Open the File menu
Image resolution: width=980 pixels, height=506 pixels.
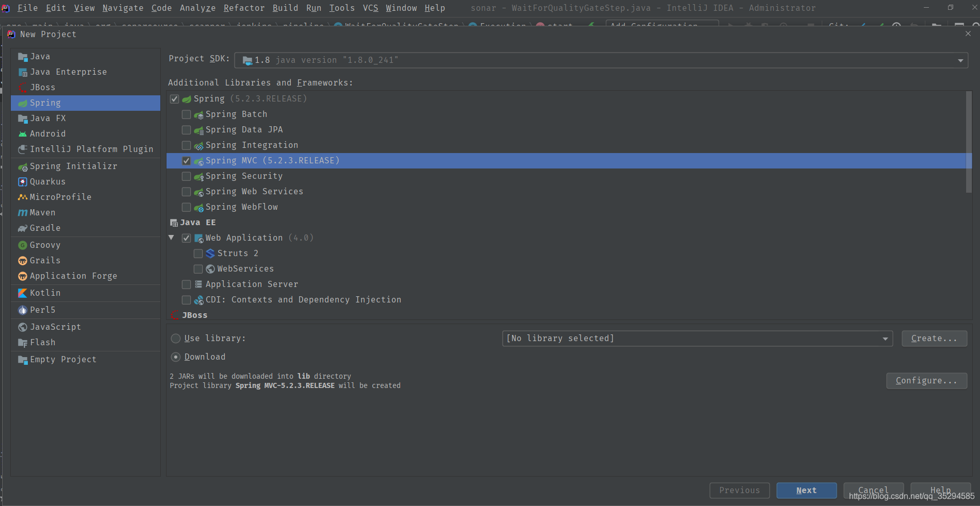[27, 8]
